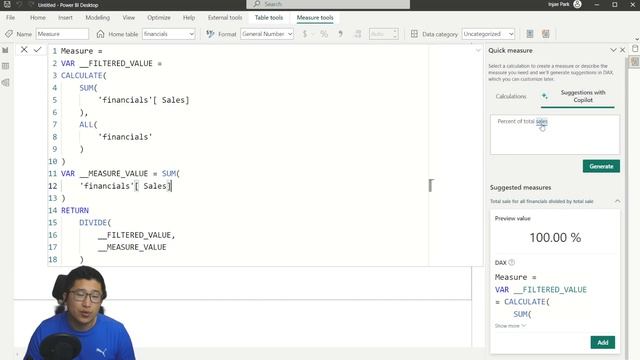This screenshot has width=640, height=360.
Task: Cancel the formula edit with the X icon
Action: pyautogui.click(x=24, y=50)
